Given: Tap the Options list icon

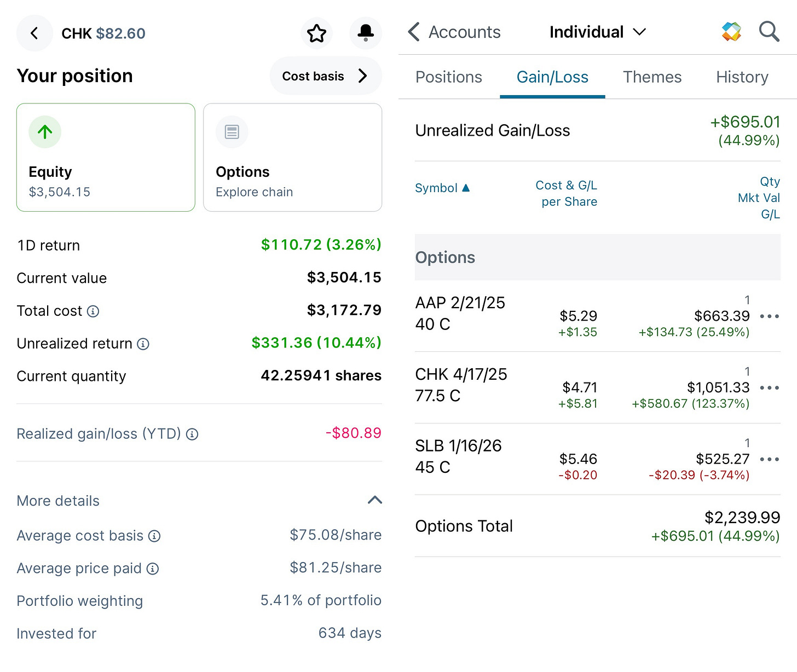Looking at the screenshot, I should [x=232, y=132].
